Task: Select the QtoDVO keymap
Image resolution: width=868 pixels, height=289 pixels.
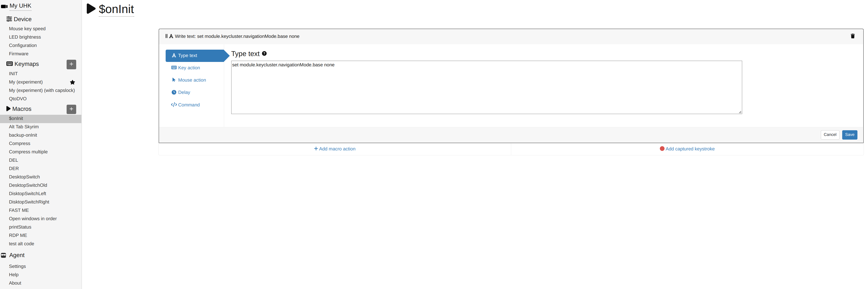Action: coord(17,99)
